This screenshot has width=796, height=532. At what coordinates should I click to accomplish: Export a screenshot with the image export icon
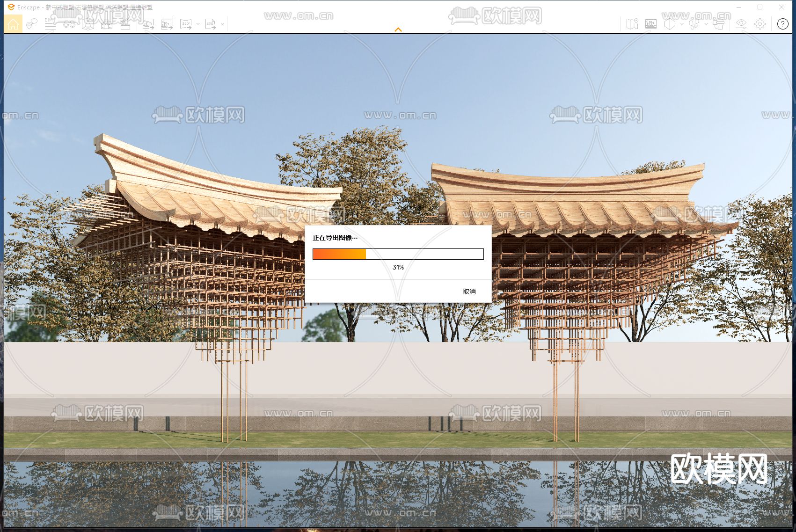click(148, 23)
